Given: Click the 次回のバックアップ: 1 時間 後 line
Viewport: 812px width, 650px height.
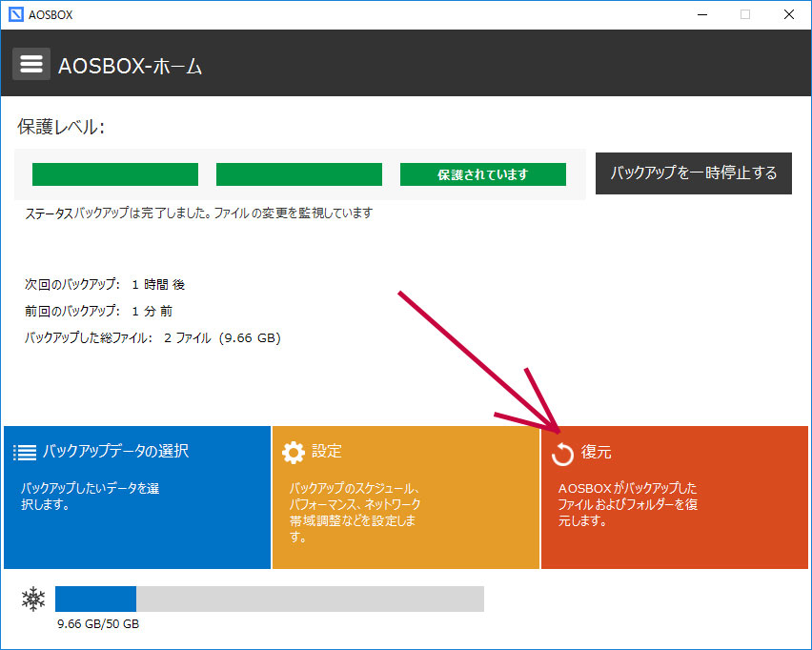Looking at the screenshot, I should click(x=105, y=284).
